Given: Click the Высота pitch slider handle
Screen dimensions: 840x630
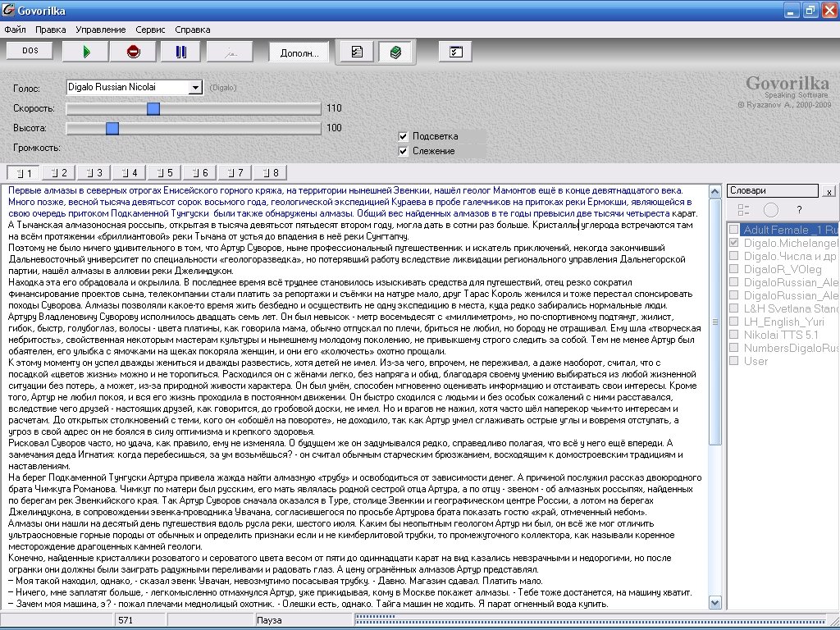Looking at the screenshot, I should coord(112,128).
